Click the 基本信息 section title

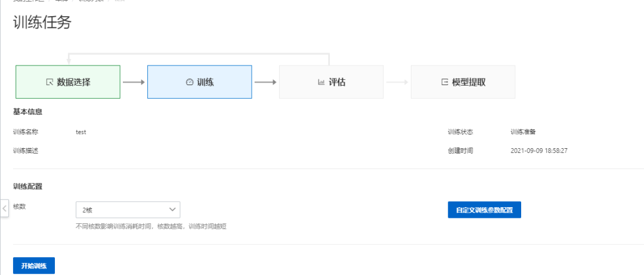[x=28, y=111]
